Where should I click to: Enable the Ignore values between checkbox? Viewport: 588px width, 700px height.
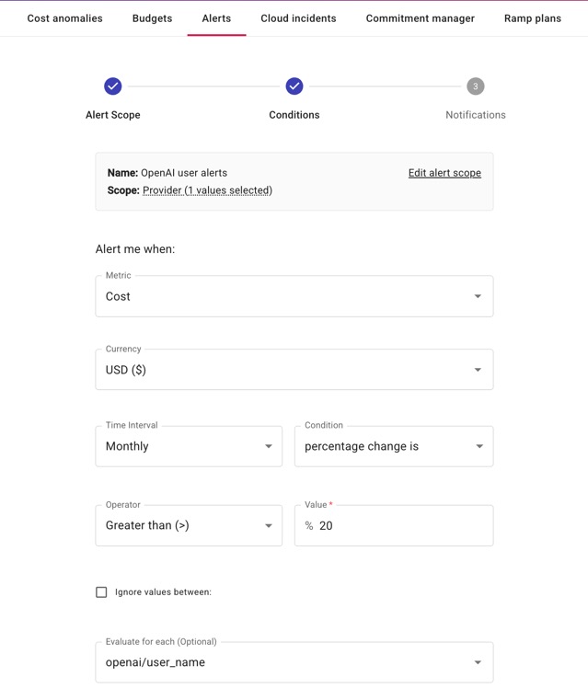(101, 592)
